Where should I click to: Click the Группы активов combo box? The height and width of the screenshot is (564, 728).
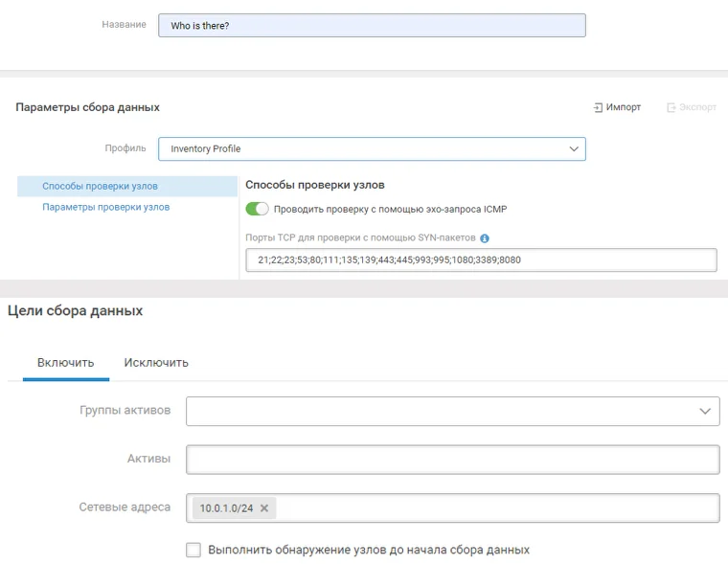[x=453, y=411]
